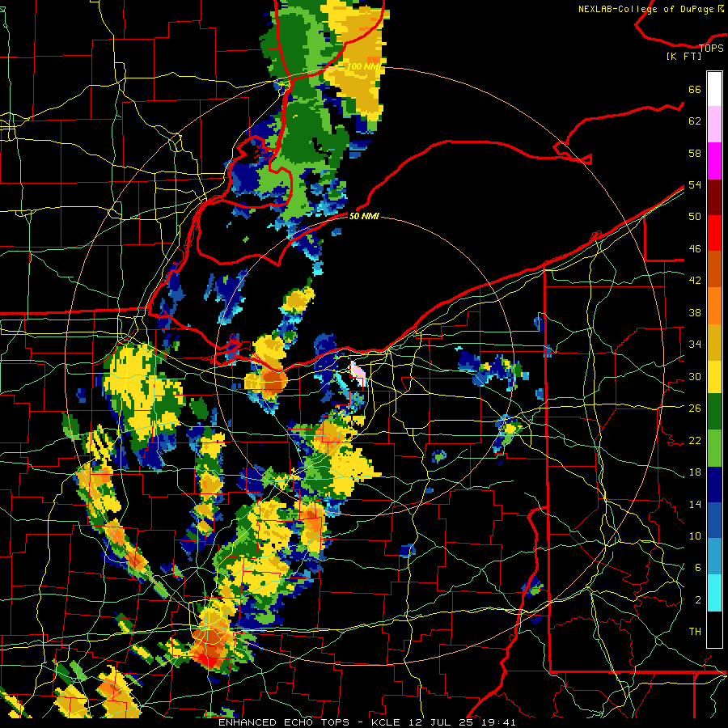Click the "22" legend value
This screenshot has height=728, width=728.
pyautogui.click(x=695, y=440)
